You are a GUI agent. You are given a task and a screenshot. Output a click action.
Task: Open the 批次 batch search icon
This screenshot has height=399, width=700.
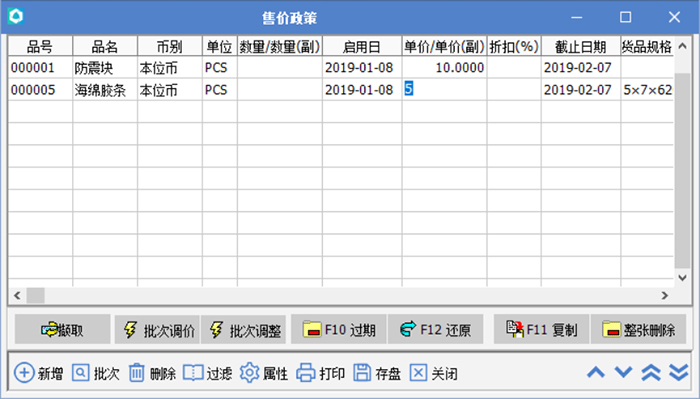(x=81, y=372)
